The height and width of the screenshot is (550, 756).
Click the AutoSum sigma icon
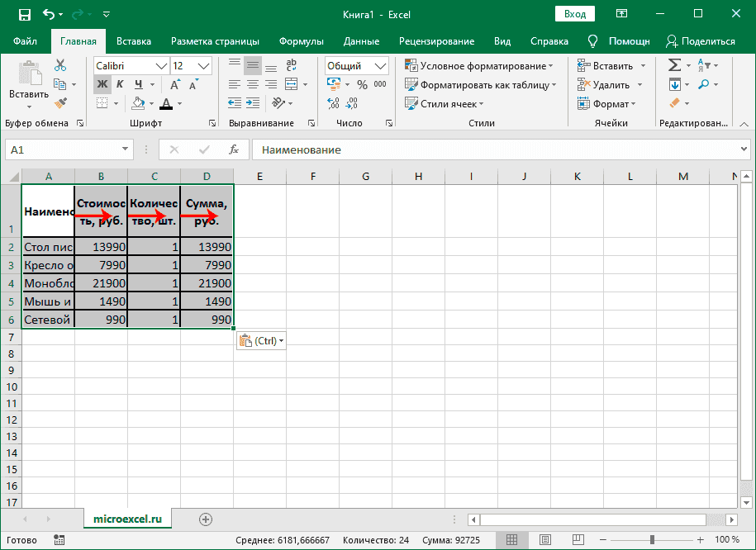[x=674, y=65]
